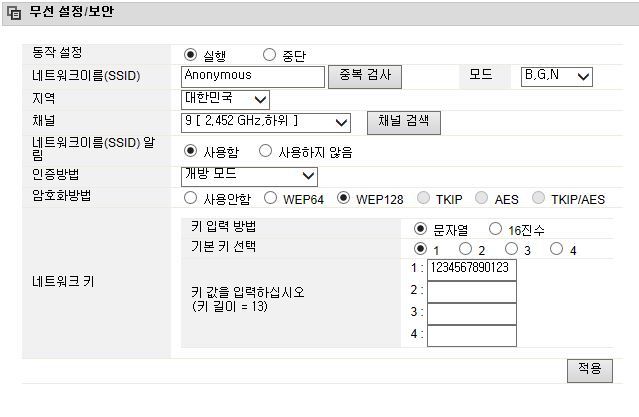
Task: Select SSID broadcast 사용하지 않음 option
Action: (x=265, y=152)
